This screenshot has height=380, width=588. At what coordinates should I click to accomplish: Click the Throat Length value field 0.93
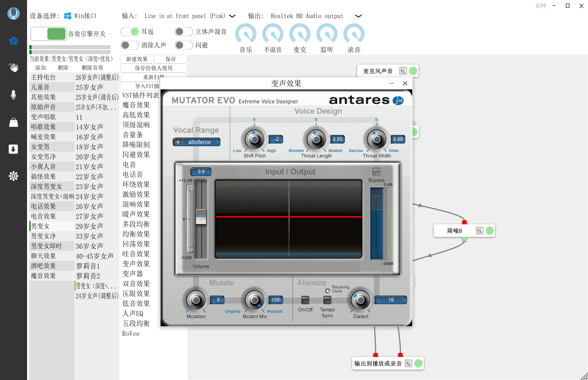337,139
